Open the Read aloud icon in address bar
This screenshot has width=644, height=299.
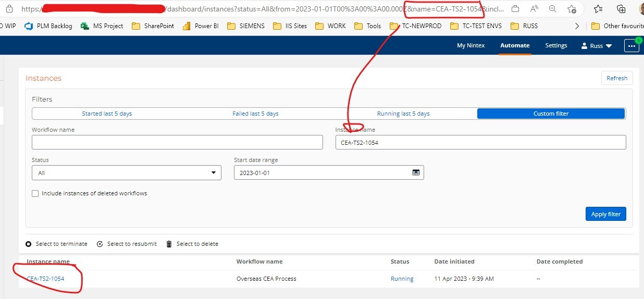534,9
